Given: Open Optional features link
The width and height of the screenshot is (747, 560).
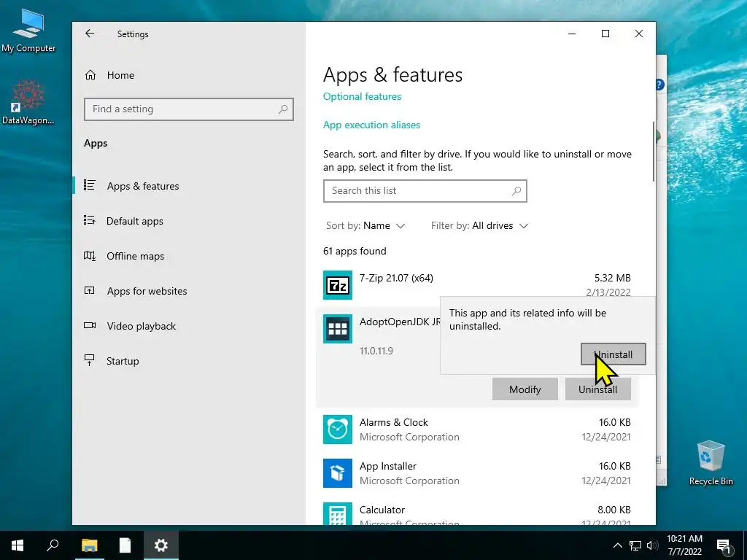Looking at the screenshot, I should [x=362, y=97].
